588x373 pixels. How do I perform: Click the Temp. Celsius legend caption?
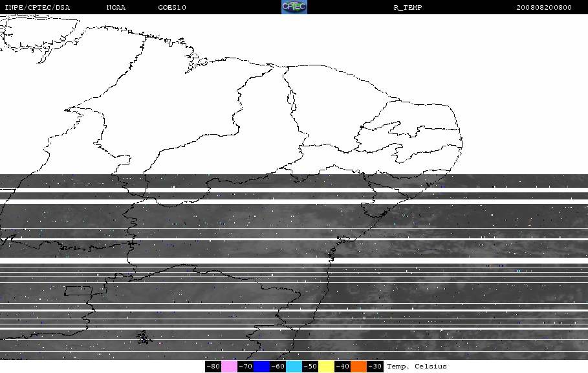point(417,367)
